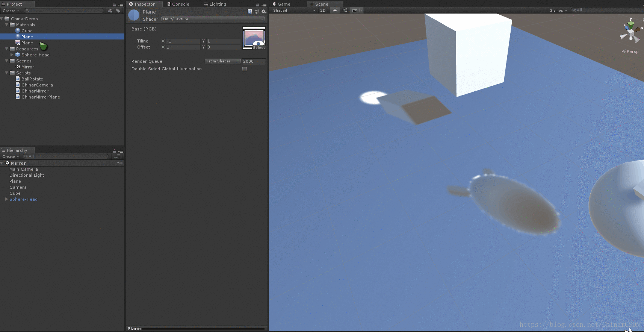Select Main Camera in Hierarchy
Screen dimensions: 644x332
(x=24, y=169)
